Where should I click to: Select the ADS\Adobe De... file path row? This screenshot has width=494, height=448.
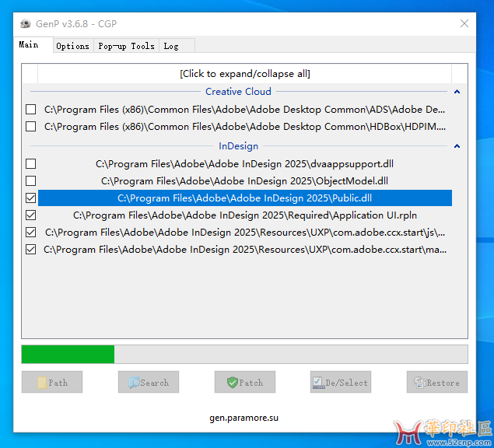245,110
